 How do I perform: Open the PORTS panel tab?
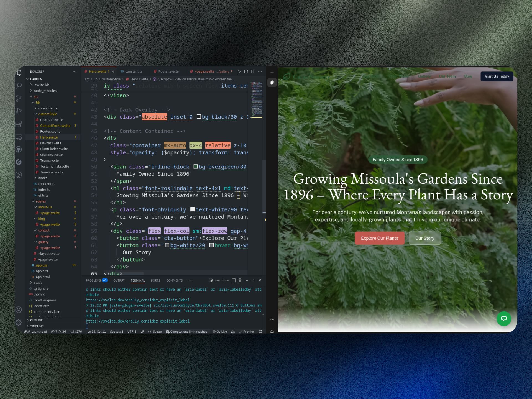coord(155,280)
